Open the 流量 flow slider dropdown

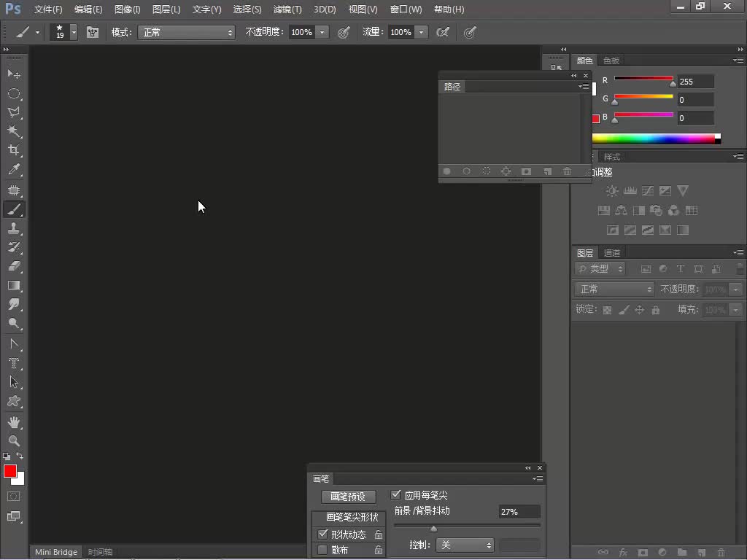(421, 32)
